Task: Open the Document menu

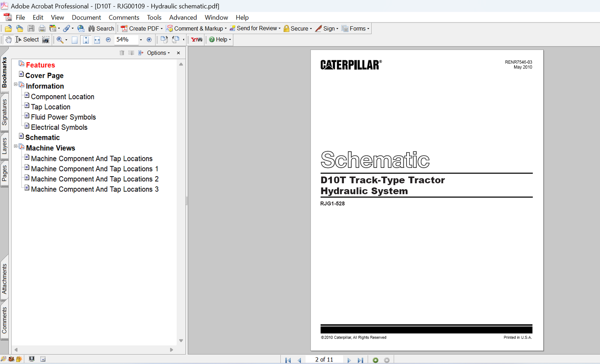Action: (x=86, y=18)
